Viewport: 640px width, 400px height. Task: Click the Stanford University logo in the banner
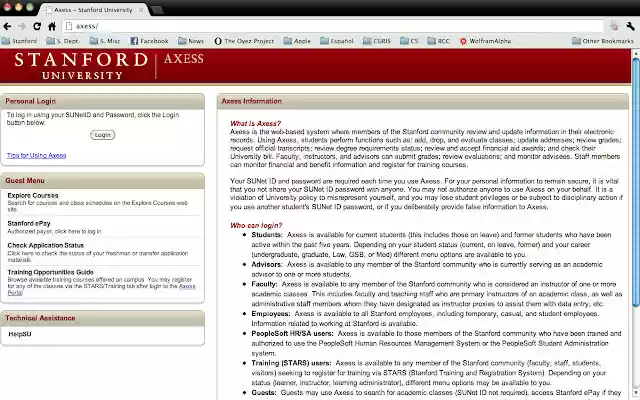tap(81, 66)
